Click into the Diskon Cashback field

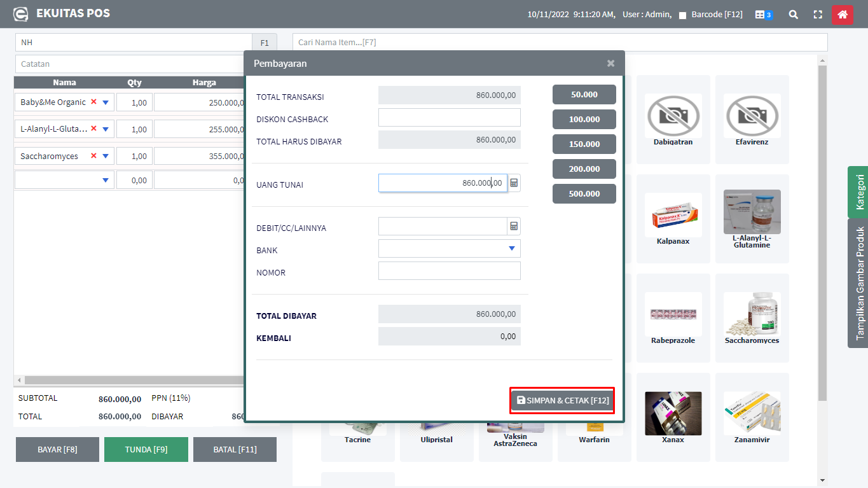tap(449, 118)
